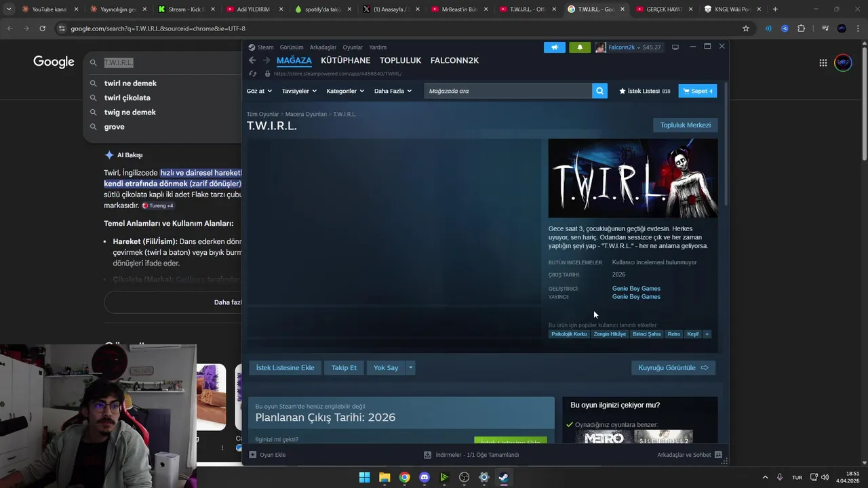Screen dimensions: 868x488
Task: Click Psikolojik Korku tag
Action: click(x=569, y=334)
